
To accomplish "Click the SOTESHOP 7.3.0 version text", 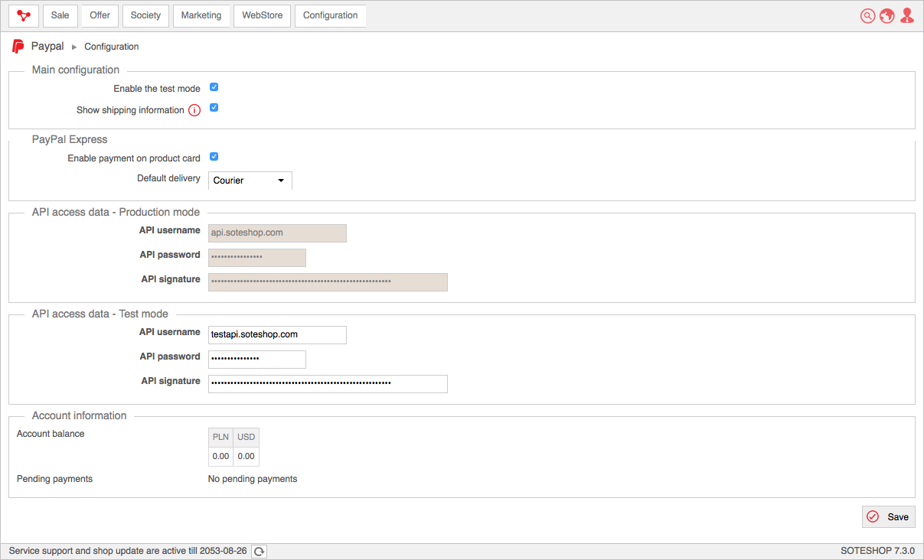I will pos(877,551).
